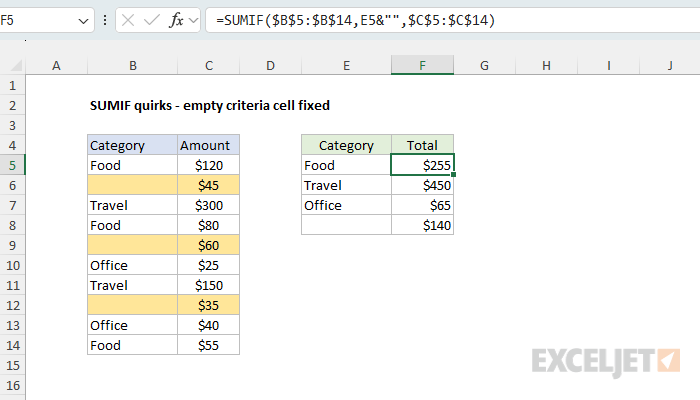
Task: Open Insert Function fx button
Action: click(176, 21)
